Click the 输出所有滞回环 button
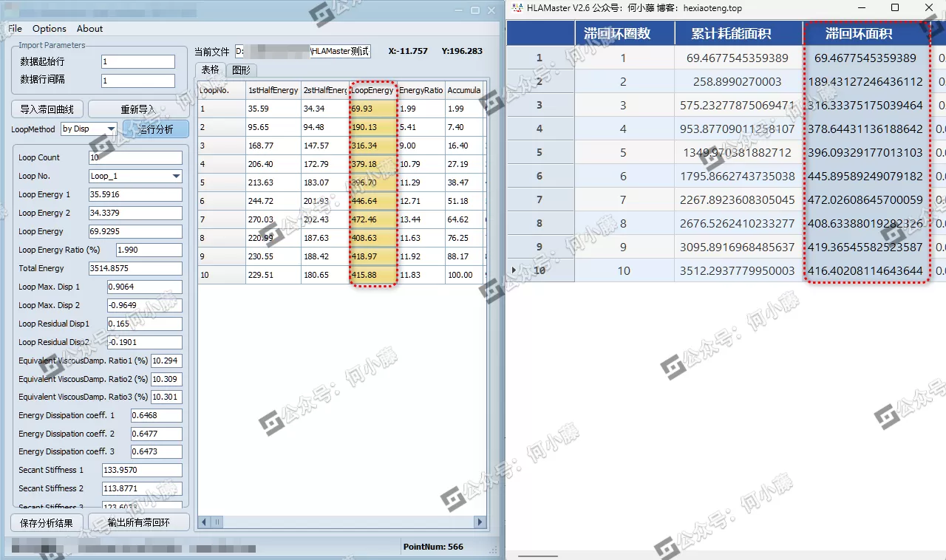Viewport: 946px width, 560px height. tap(138, 523)
